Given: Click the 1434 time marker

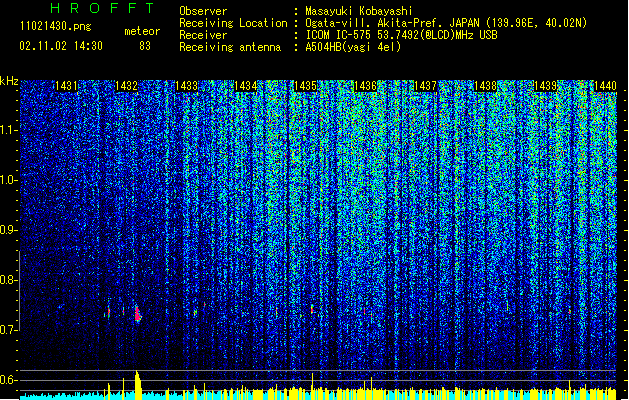Looking at the screenshot, I should click(246, 86).
